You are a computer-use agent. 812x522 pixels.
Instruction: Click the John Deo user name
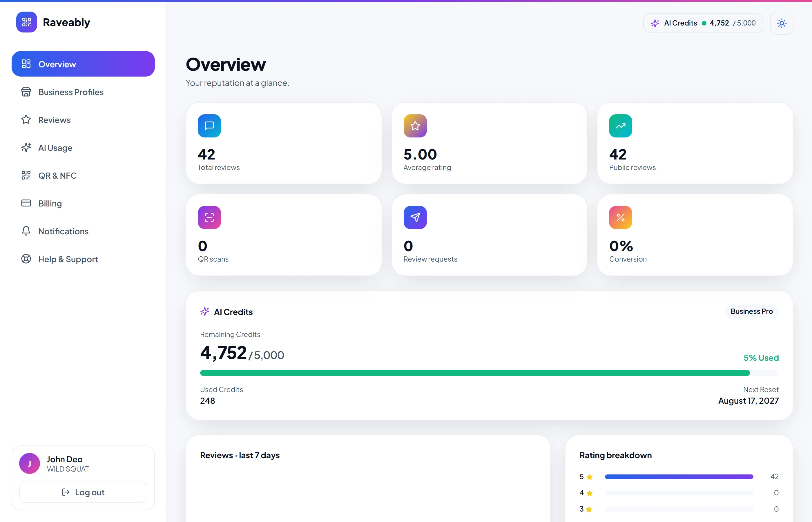(64, 459)
